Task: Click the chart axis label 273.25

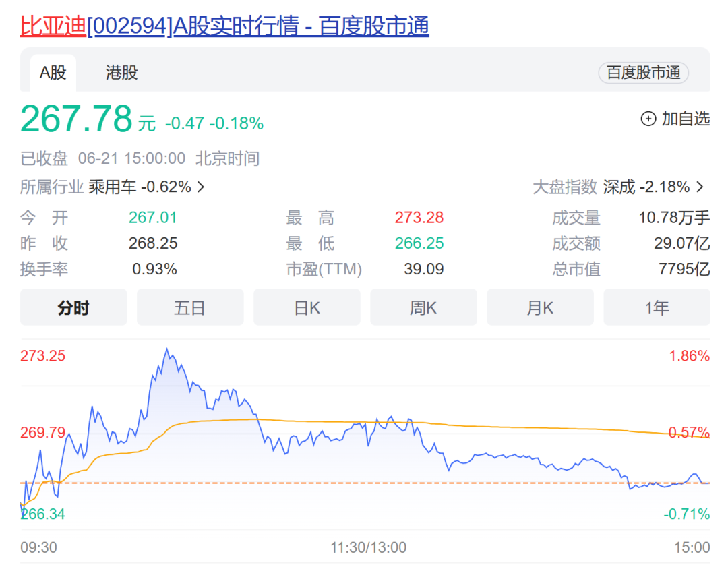Action: 42,356
